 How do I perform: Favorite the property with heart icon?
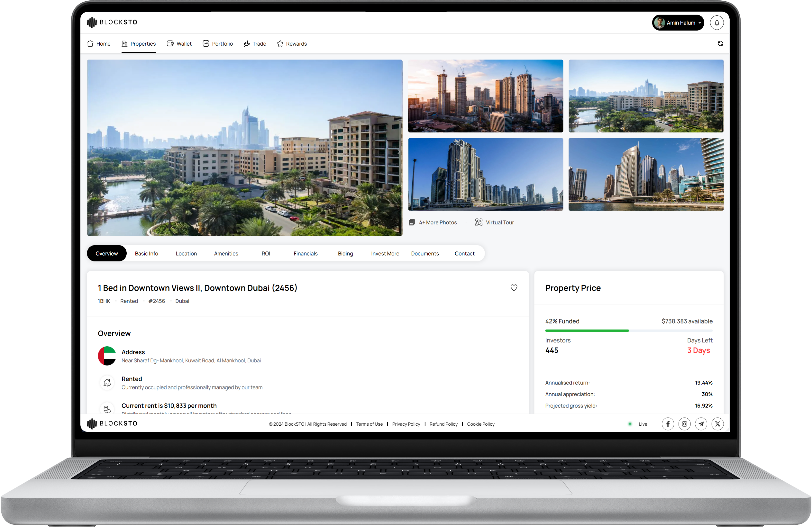(x=514, y=287)
